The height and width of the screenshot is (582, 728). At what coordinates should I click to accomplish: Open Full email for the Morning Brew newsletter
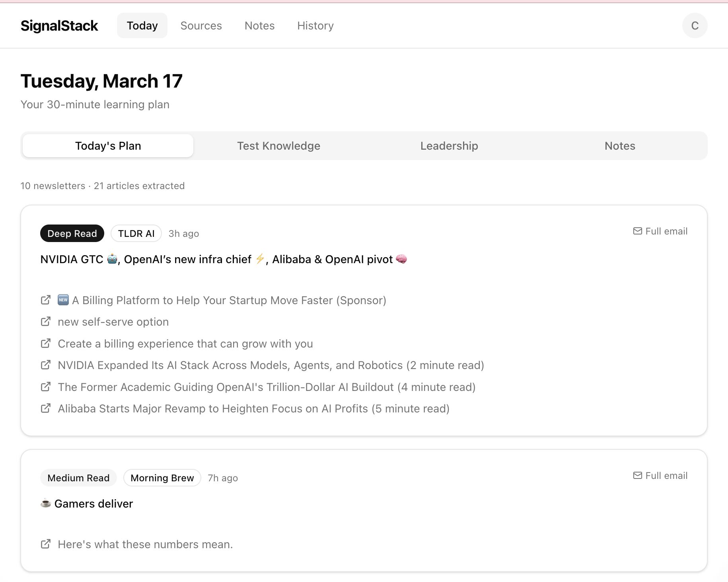tap(660, 476)
